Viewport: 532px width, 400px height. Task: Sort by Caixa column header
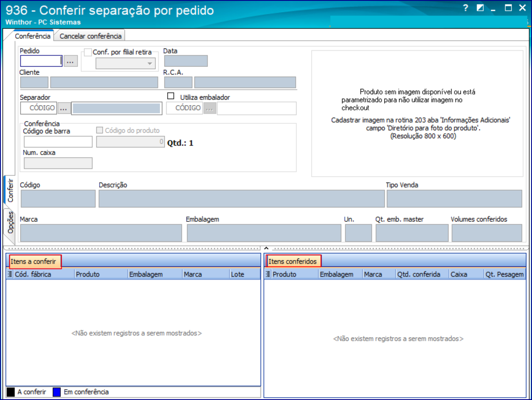coord(466,274)
